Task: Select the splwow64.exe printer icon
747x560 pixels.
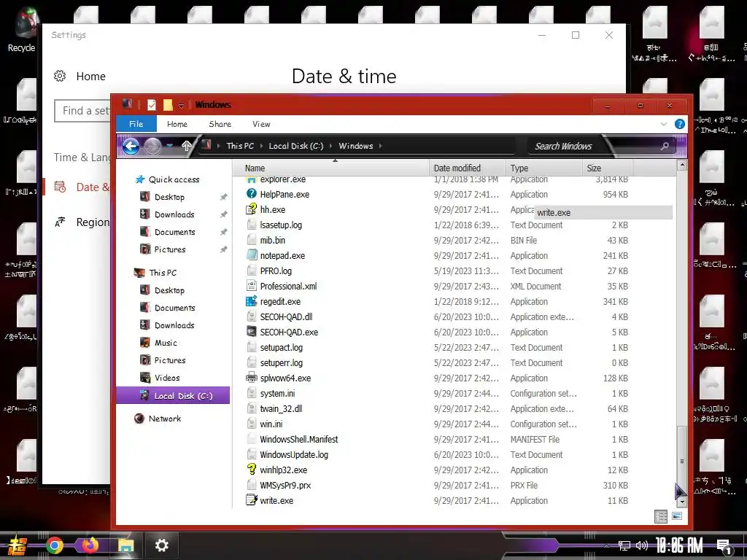Action: click(252, 378)
